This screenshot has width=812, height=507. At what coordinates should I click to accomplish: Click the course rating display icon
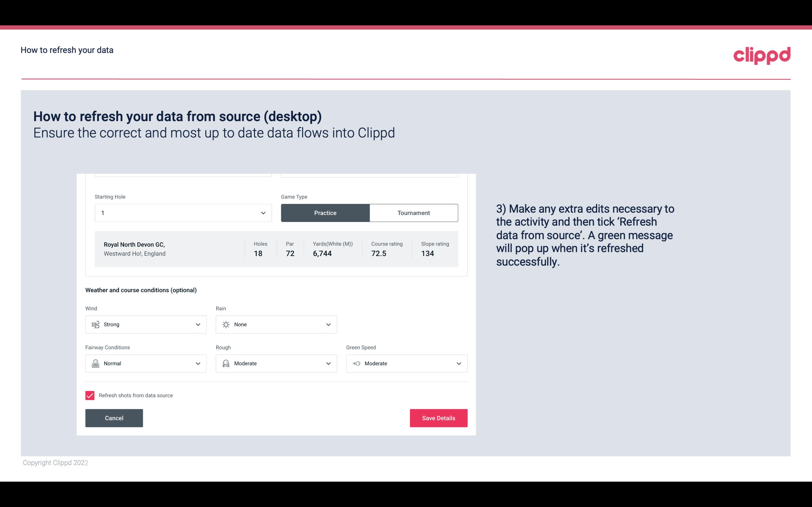coord(379,253)
